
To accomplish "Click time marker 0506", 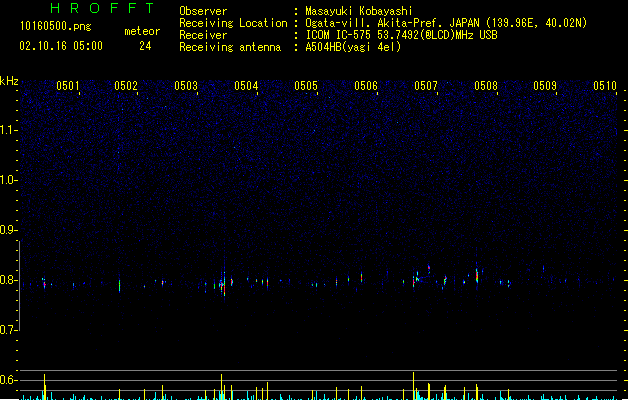I will click(x=366, y=85).
